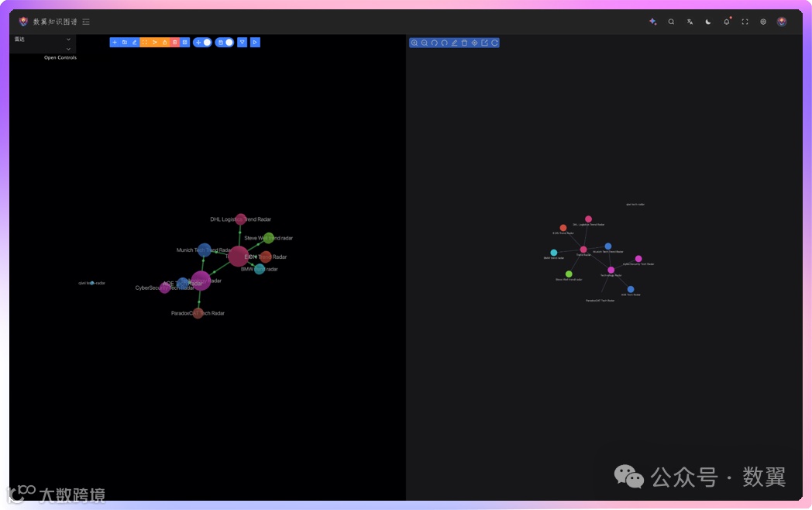Select the red E.ON node in right graph
Image resolution: width=812 pixels, height=510 pixels.
coord(563,228)
